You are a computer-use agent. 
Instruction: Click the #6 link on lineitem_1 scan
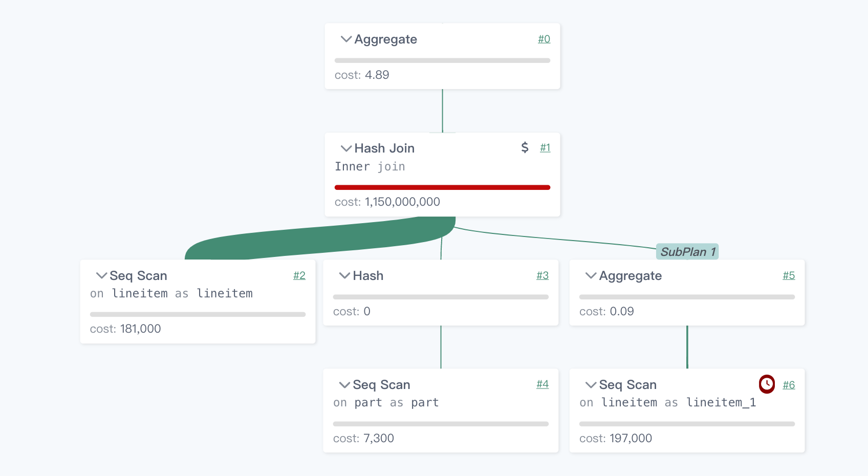788,385
